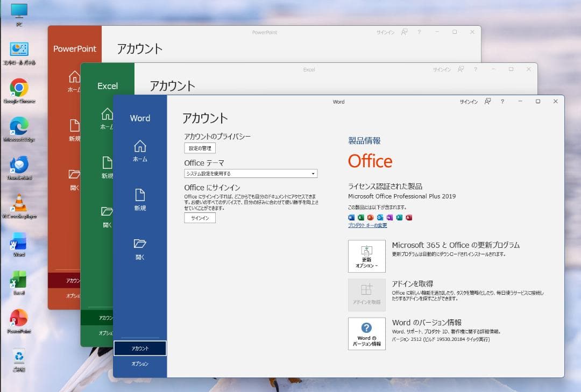Click the Word product icon in included apps
This screenshot has width=581, height=392.
tap(351, 217)
